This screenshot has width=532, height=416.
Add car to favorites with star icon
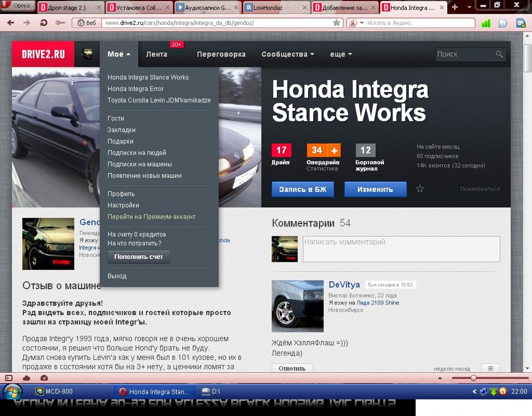coord(420,189)
